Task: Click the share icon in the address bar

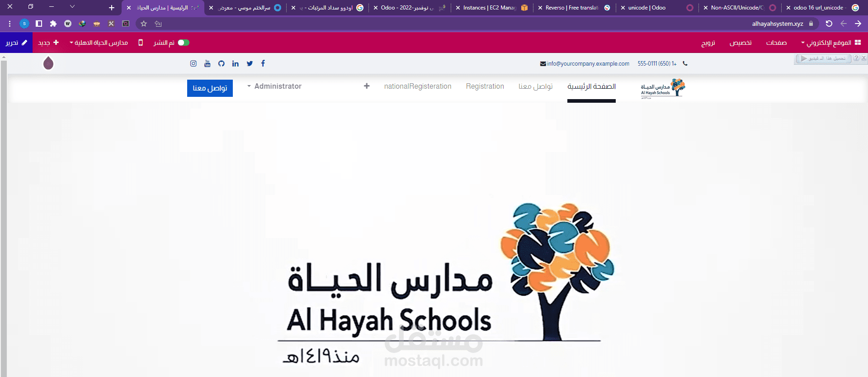Action: coord(158,24)
